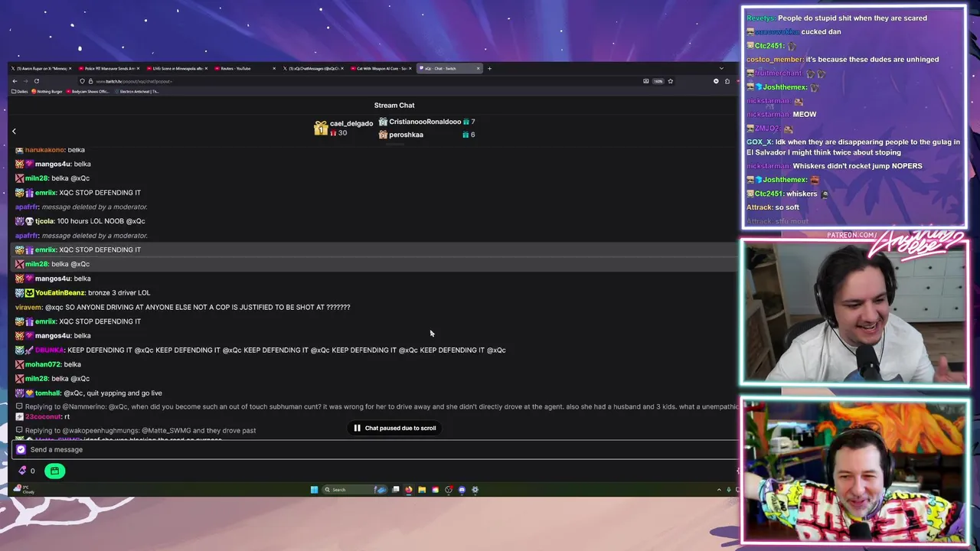The image size is (980, 551).
Task: Click Revetys username in overlay chat
Action: tap(760, 18)
